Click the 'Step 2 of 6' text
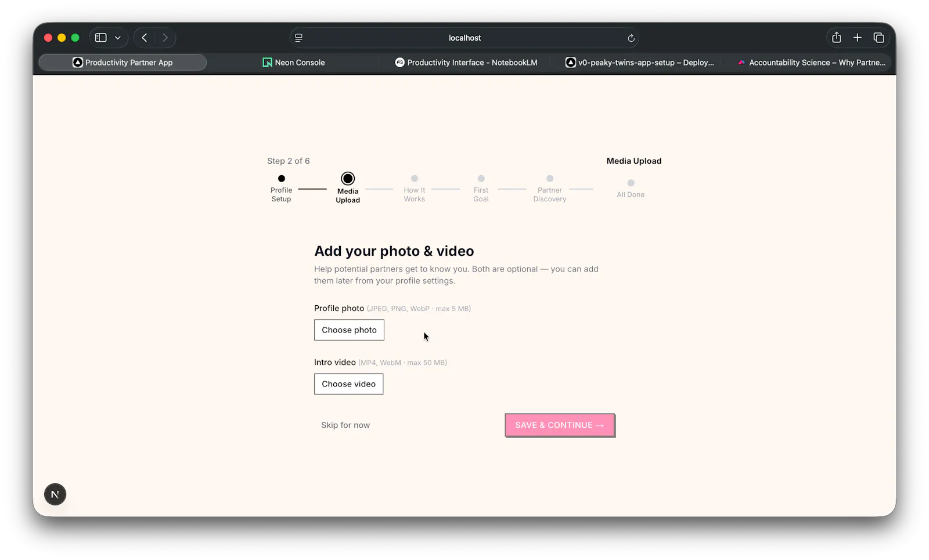This screenshot has width=929, height=560. click(289, 161)
